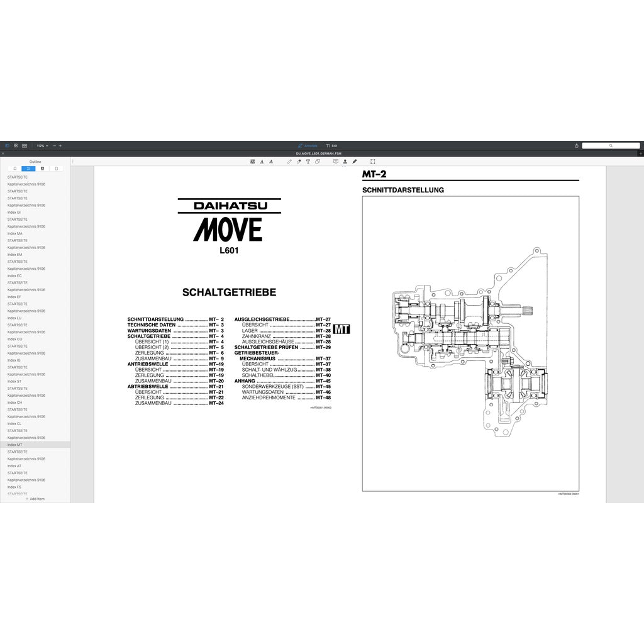This screenshot has width=644, height=644.
Task: Open the page thumbnails view
Action: pyautogui.click(x=16, y=146)
